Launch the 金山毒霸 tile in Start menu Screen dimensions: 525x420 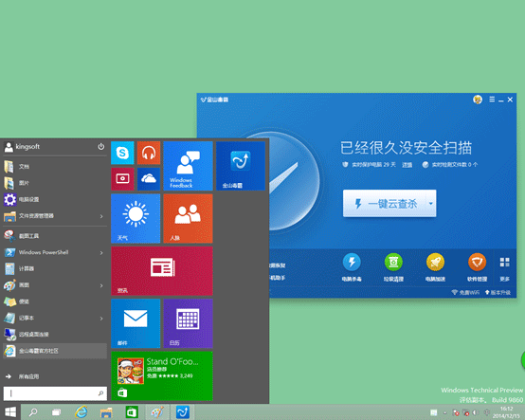point(241,166)
